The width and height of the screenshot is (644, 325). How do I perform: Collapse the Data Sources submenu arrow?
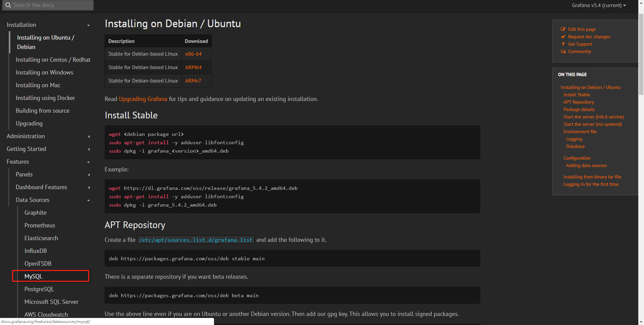(89, 201)
